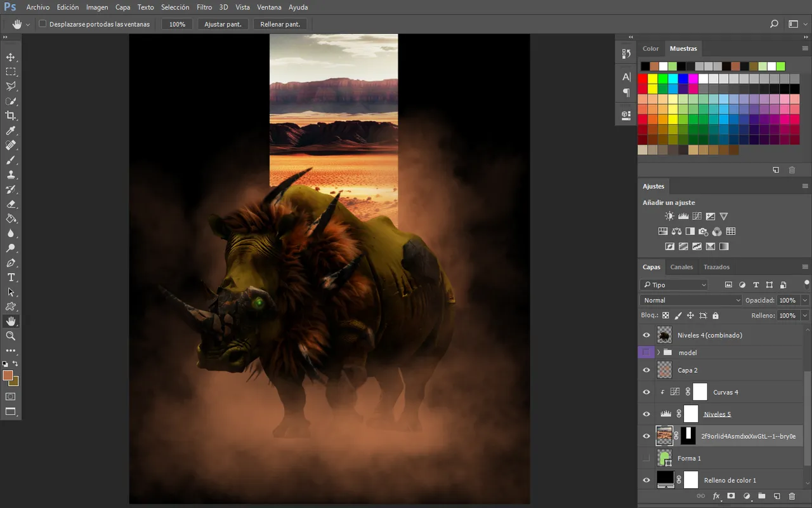Click the Rellenar pant. button
Screen dimensions: 812x508
(280, 24)
